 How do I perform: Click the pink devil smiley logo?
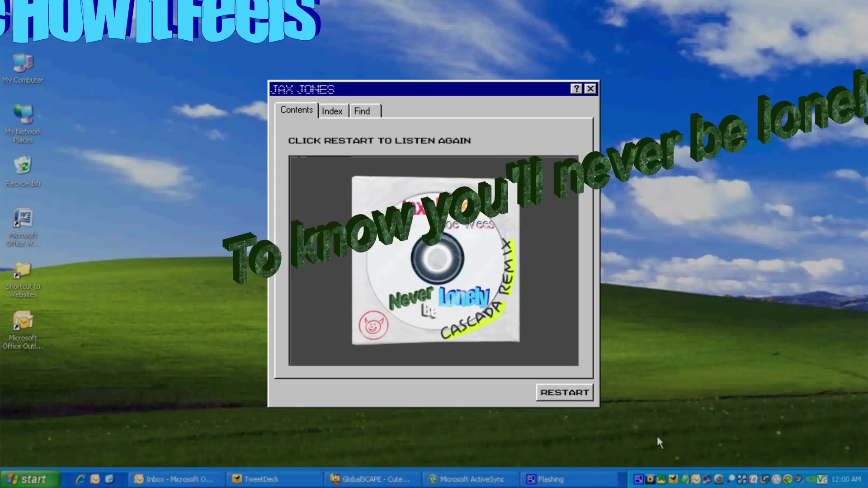click(373, 325)
